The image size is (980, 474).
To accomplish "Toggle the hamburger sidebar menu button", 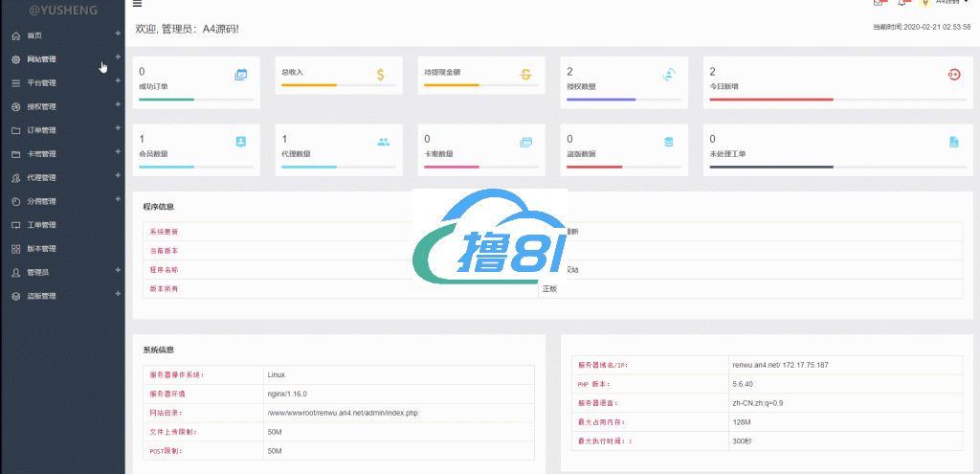I will tap(137, 5).
